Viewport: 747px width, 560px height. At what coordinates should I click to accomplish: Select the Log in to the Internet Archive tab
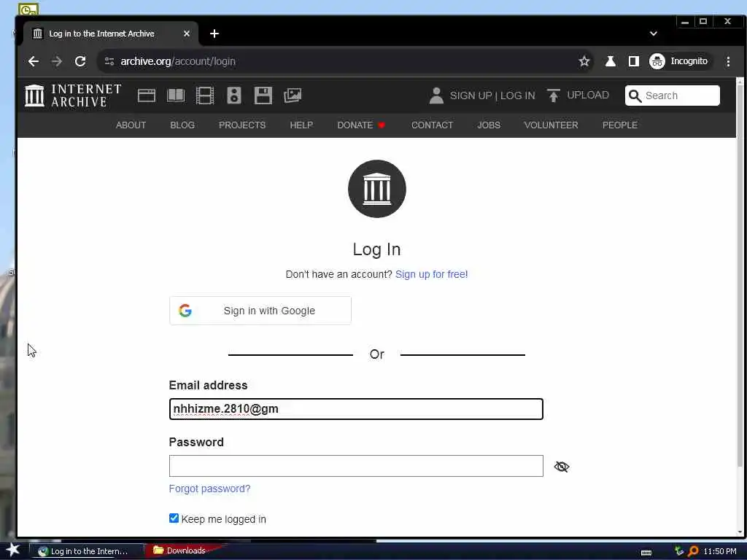point(111,34)
